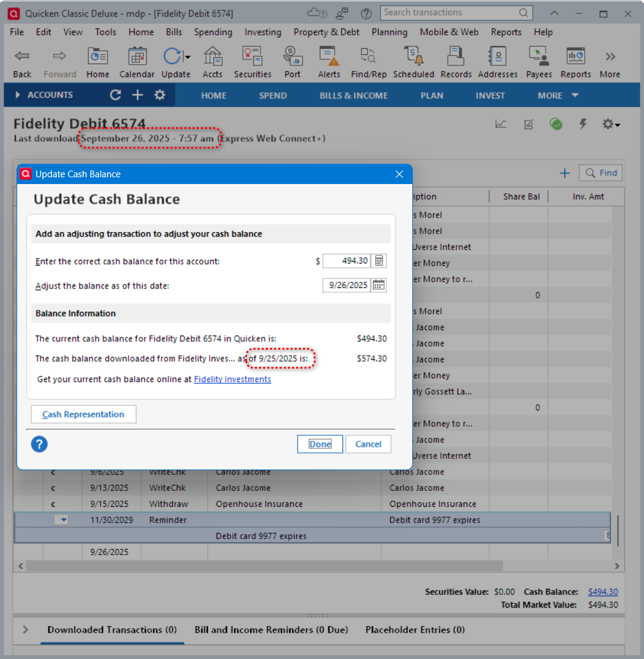This screenshot has width=644, height=659.
Task: Open the File menu
Action: [17, 32]
